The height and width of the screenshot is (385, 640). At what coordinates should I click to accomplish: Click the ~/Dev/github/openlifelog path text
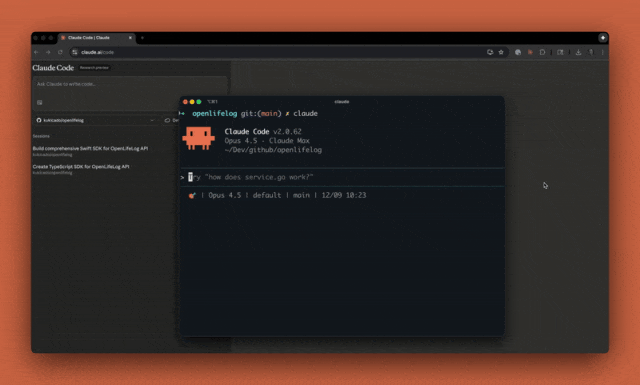point(273,150)
